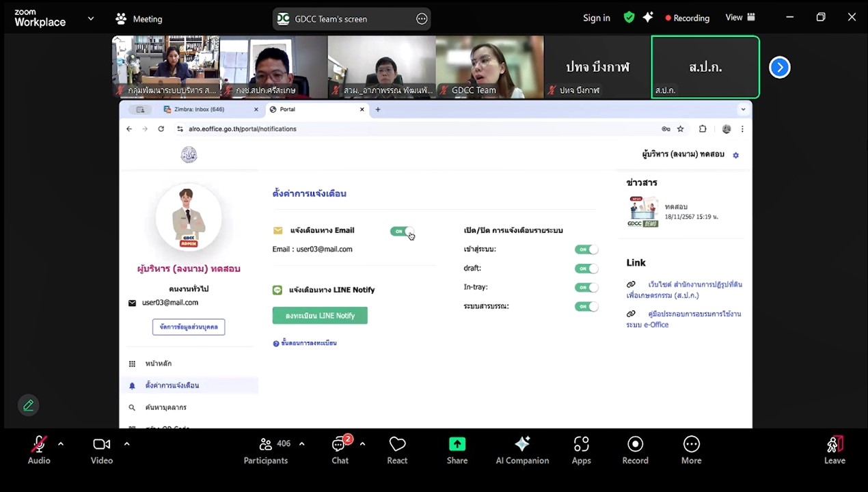Launch AI Companion from the toolbar
This screenshot has width=868, height=492.
pyautogui.click(x=522, y=450)
